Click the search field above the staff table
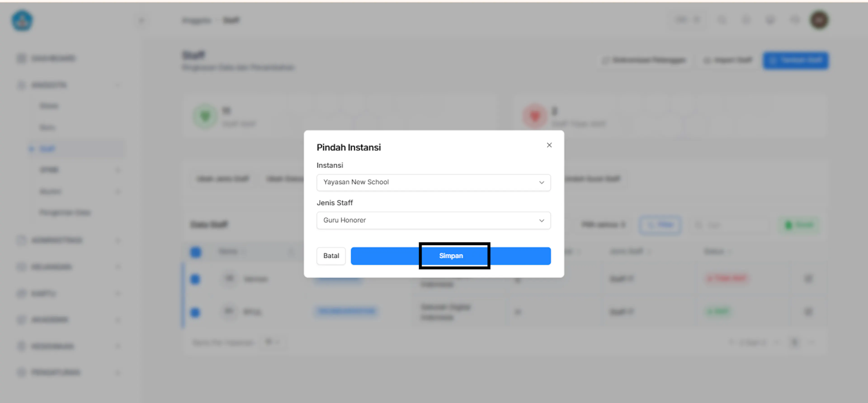The width and height of the screenshot is (868, 403). (x=731, y=225)
